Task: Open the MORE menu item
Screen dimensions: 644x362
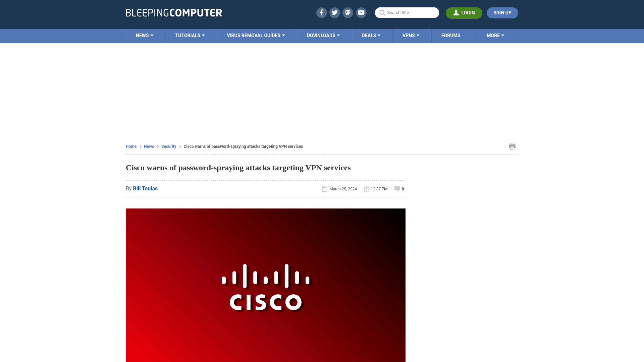Action: (495, 36)
